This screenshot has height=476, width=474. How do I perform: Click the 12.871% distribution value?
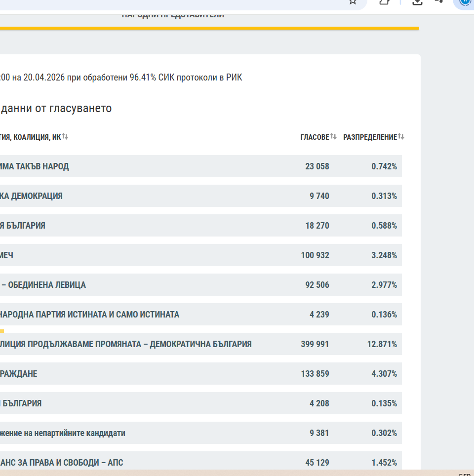tap(382, 344)
